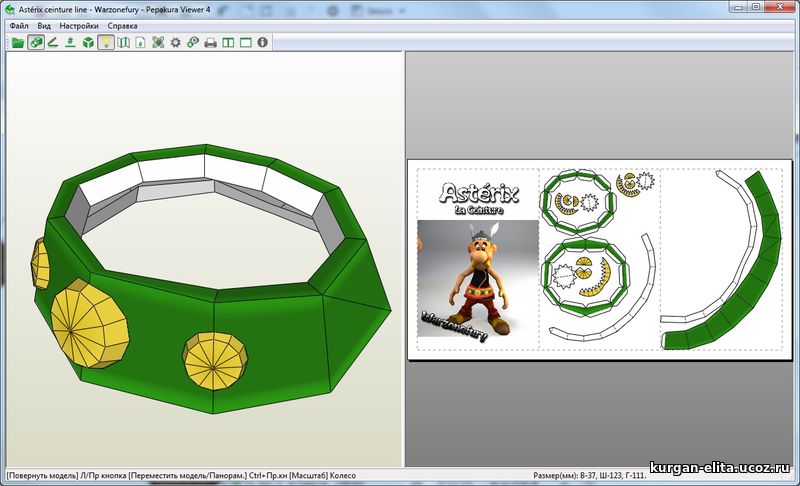Open the Справка menu
800x486 pixels.
click(x=122, y=25)
